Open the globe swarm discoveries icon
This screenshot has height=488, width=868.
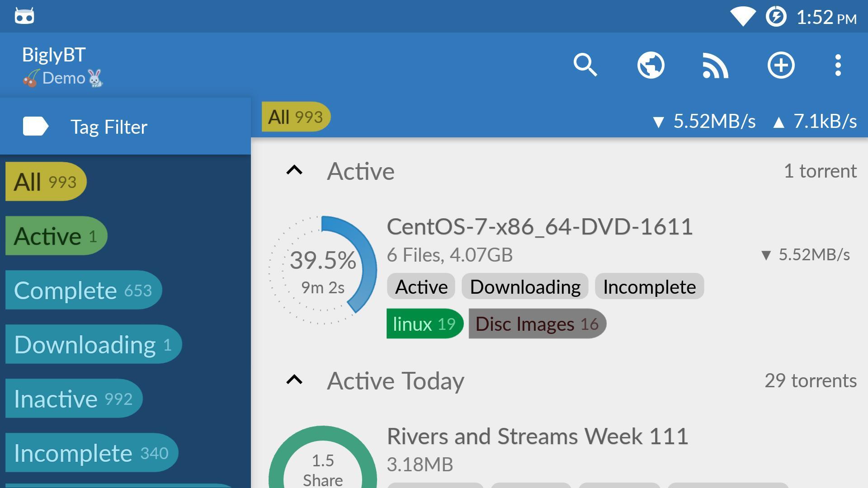pyautogui.click(x=651, y=65)
